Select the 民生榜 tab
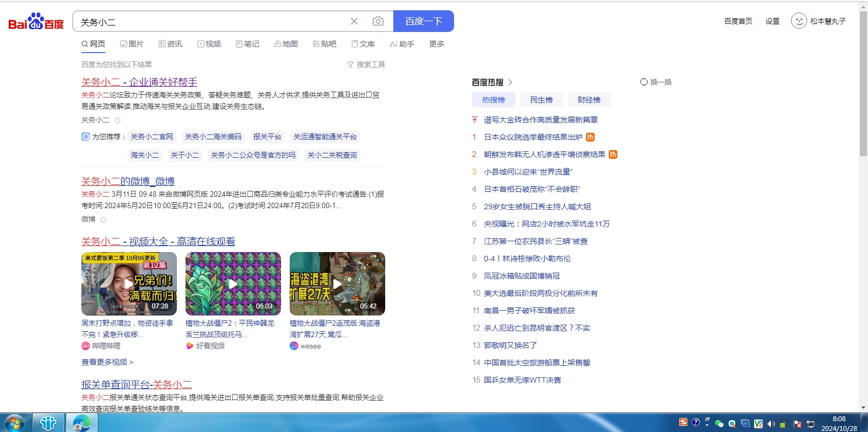The height and width of the screenshot is (432, 868). click(x=541, y=100)
